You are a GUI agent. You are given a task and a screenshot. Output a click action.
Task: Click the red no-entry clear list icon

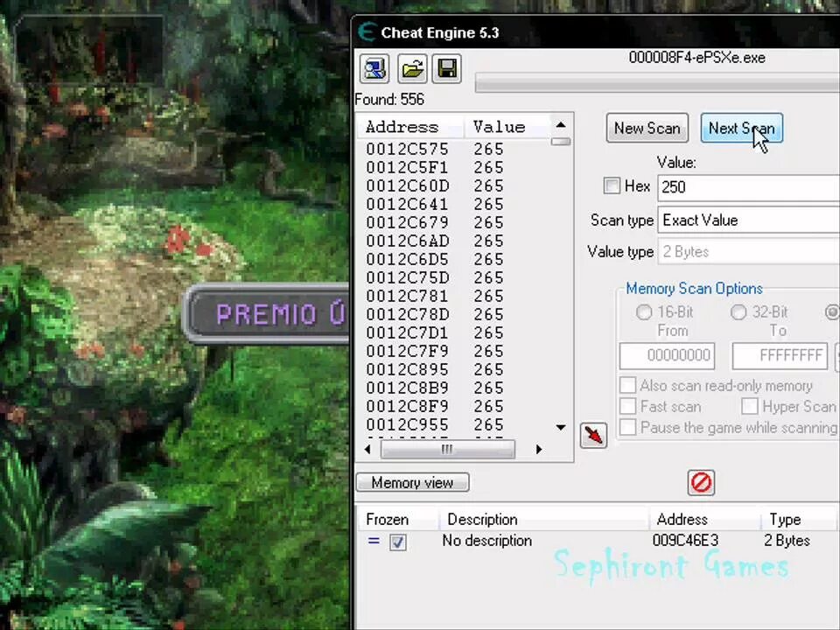701,482
